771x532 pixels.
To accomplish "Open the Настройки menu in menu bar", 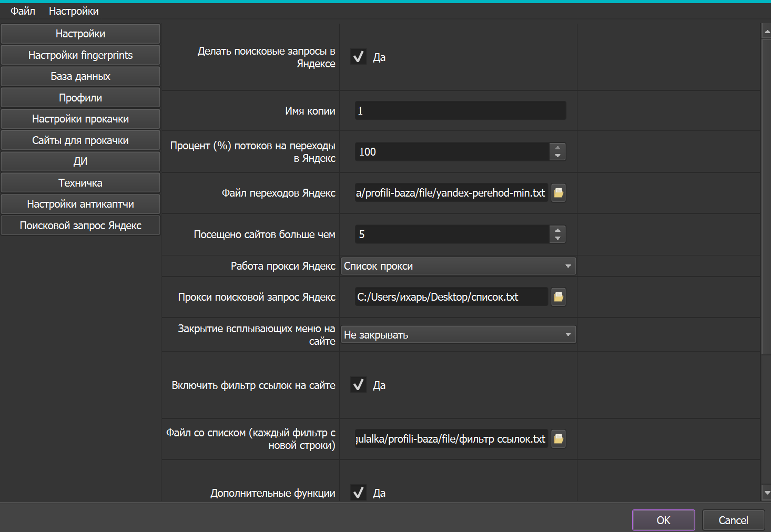I will (x=74, y=11).
